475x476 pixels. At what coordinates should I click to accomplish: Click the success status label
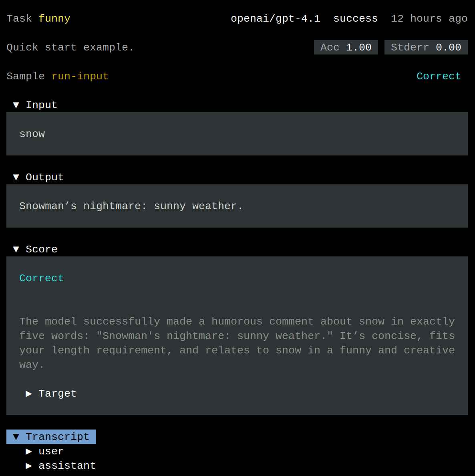click(356, 18)
